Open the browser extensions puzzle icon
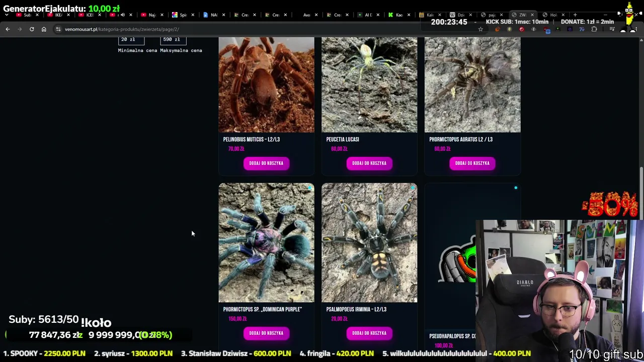 pyautogui.click(x=594, y=29)
